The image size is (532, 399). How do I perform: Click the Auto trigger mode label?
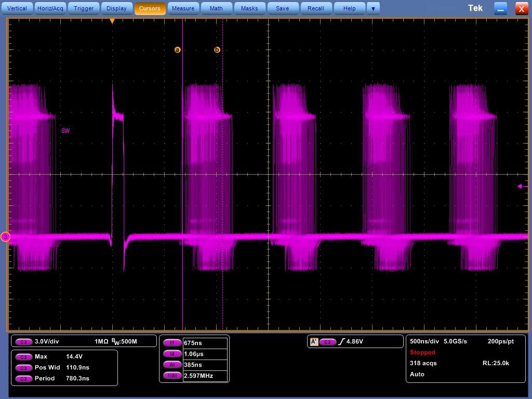click(x=417, y=374)
